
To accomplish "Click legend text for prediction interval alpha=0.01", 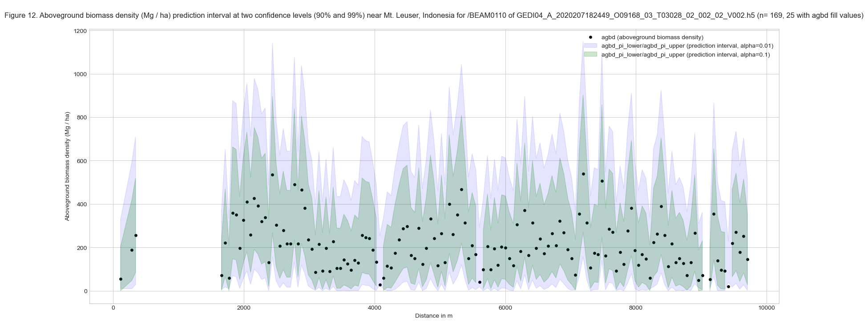I will (x=687, y=46).
